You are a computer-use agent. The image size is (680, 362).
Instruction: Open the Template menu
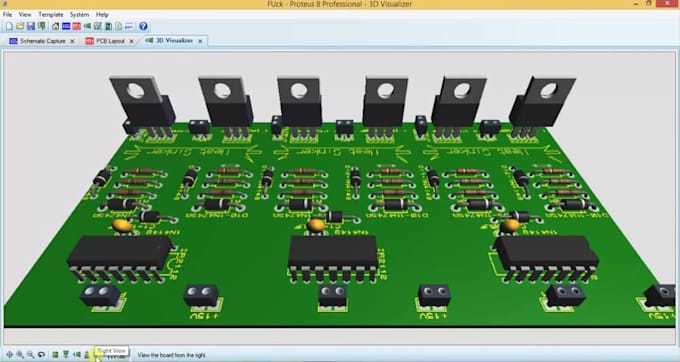(x=51, y=14)
